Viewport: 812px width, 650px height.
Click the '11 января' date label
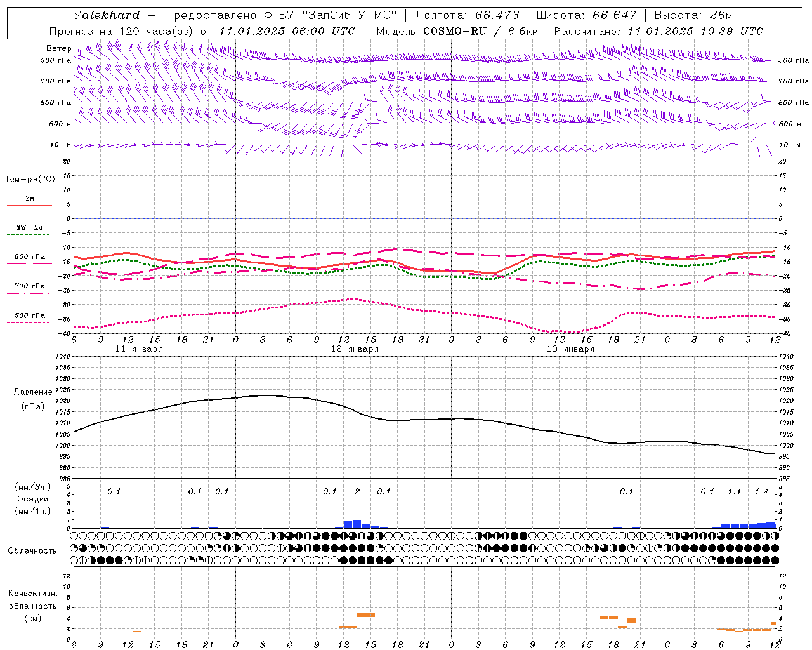(x=139, y=349)
